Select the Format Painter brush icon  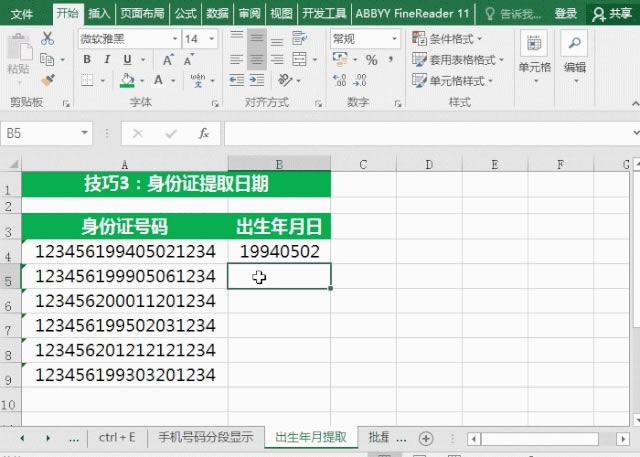coord(47,79)
